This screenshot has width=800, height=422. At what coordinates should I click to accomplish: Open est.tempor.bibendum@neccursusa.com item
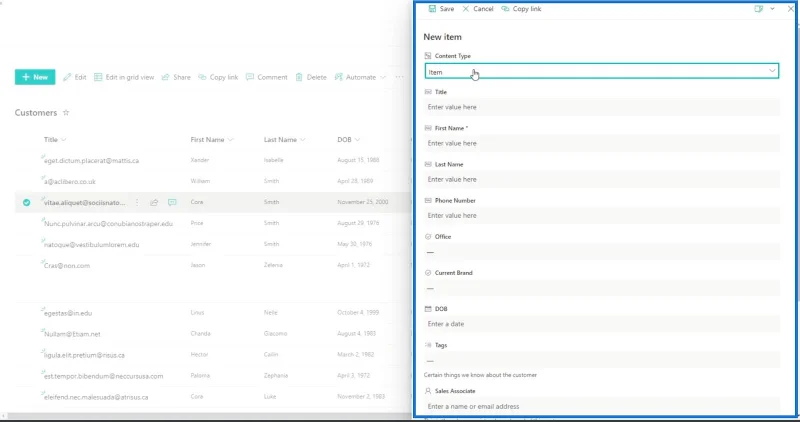point(104,376)
